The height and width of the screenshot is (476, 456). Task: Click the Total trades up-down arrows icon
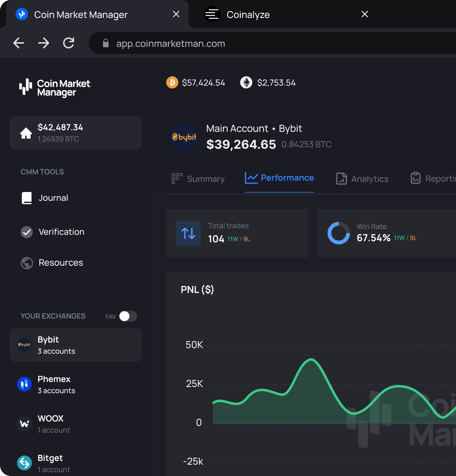(188, 233)
